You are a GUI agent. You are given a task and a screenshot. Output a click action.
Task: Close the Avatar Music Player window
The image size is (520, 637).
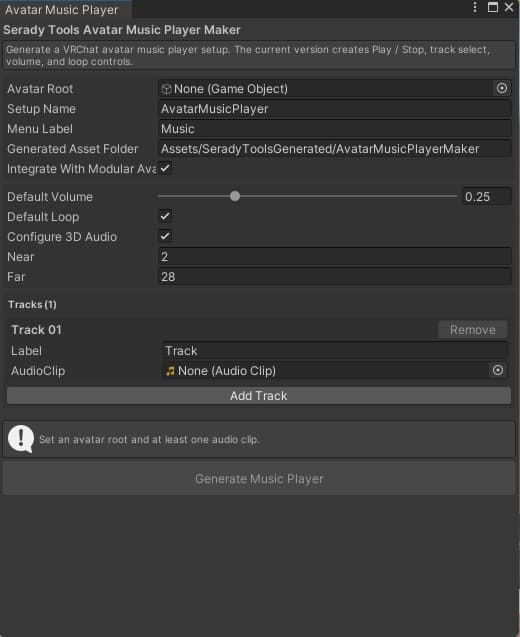(509, 7)
